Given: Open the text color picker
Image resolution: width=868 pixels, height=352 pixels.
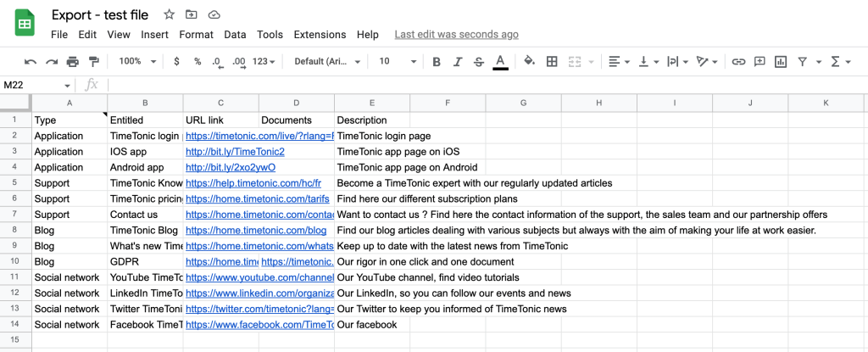Looking at the screenshot, I should [x=500, y=62].
